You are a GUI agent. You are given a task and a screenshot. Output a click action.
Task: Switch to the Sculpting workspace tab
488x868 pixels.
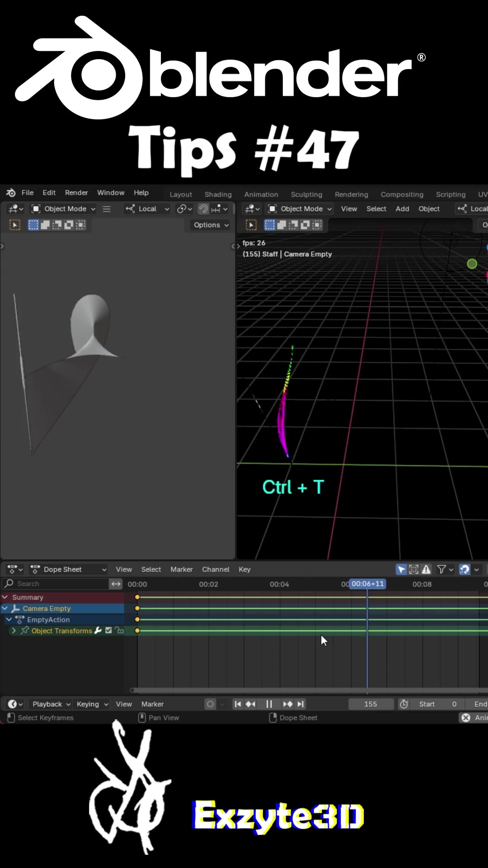point(306,194)
